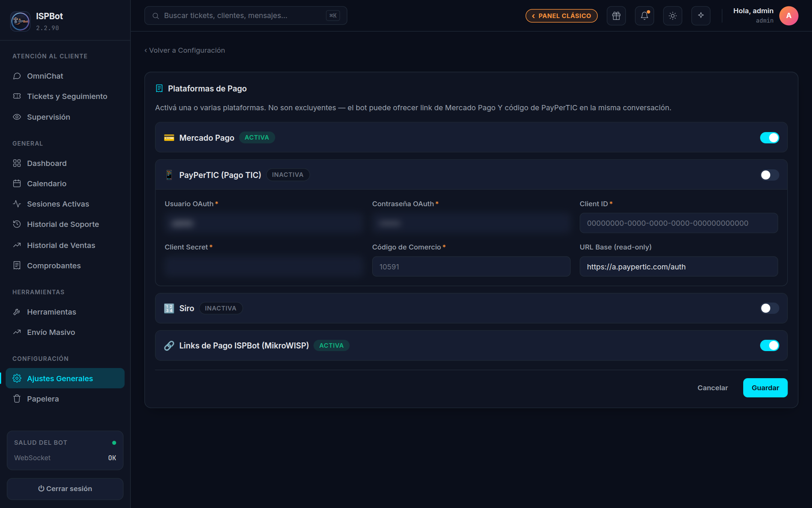Open Envío Masivo

point(65,332)
